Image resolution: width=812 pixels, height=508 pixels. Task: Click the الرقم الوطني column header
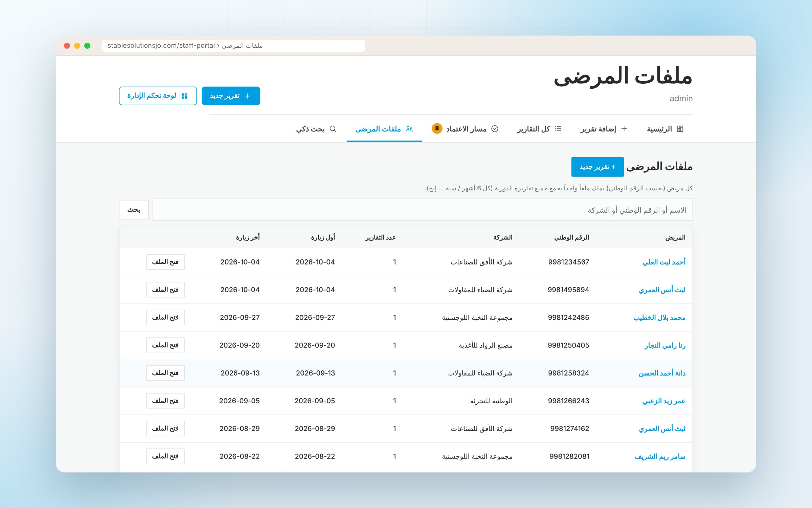click(571, 237)
